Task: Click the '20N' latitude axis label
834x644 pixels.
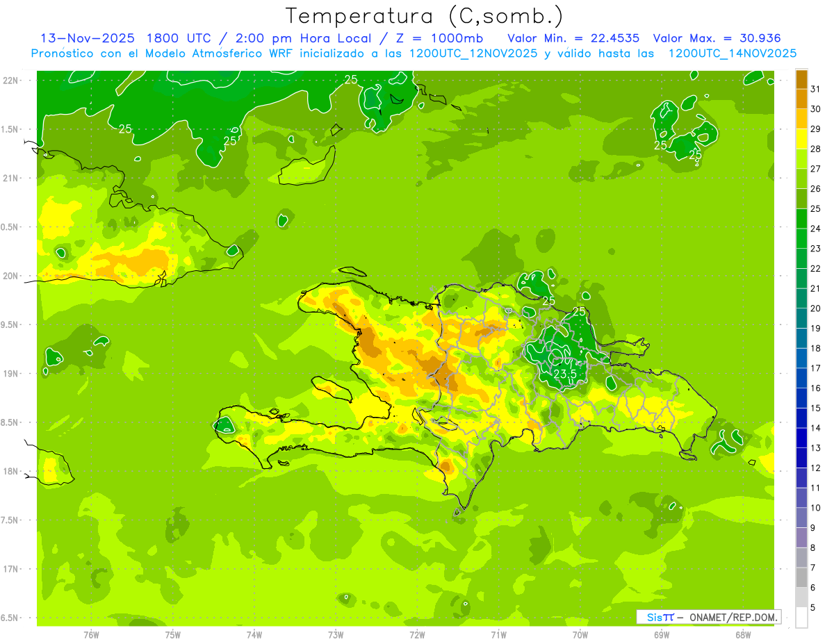Action: (x=10, y=276)
